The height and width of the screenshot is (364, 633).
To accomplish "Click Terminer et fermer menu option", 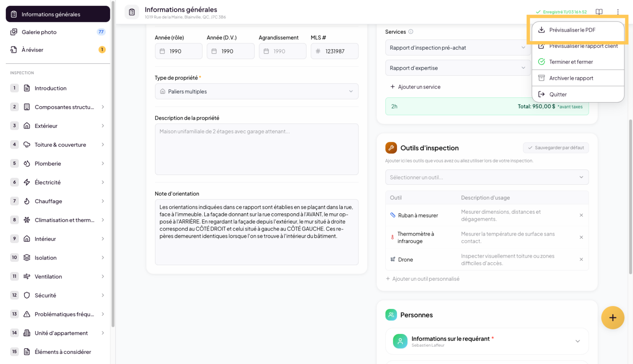I will (571, 62).
